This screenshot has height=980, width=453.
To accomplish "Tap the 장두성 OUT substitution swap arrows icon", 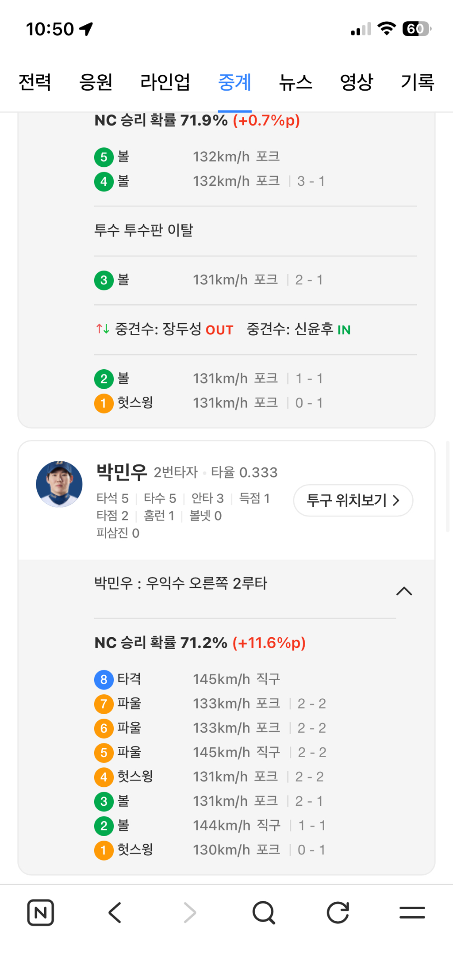I will [x=103, y=329].
